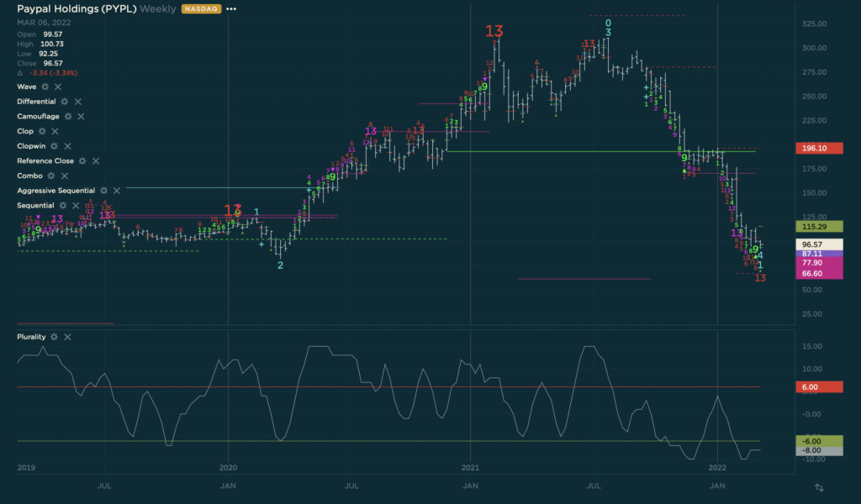This screenshot has height=504, width=861.
Task: Click the Wave indicator name
Action: [x=26, y=87]
